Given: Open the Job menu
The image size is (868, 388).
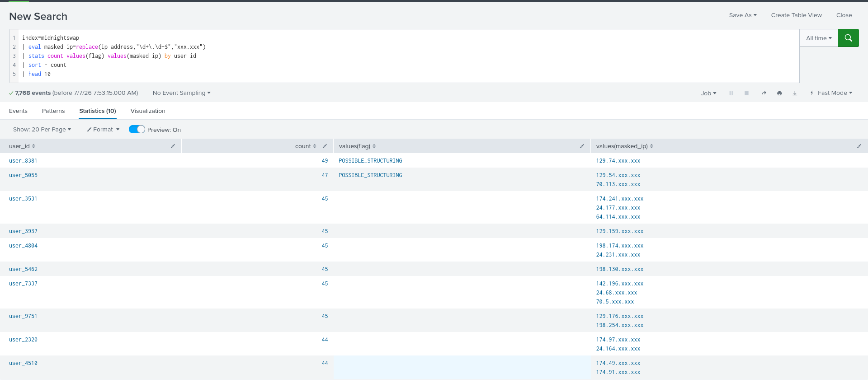Looking at the screenshot, I should click(708, 93).
